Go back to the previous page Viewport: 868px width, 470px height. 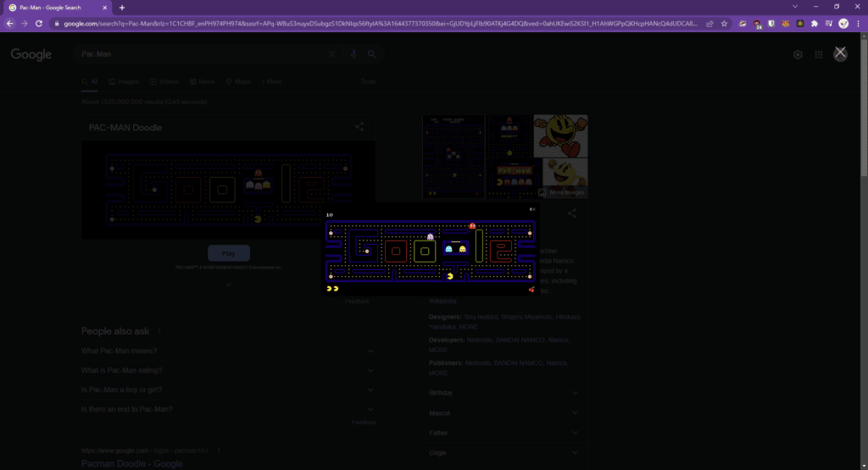coord(9,24)
